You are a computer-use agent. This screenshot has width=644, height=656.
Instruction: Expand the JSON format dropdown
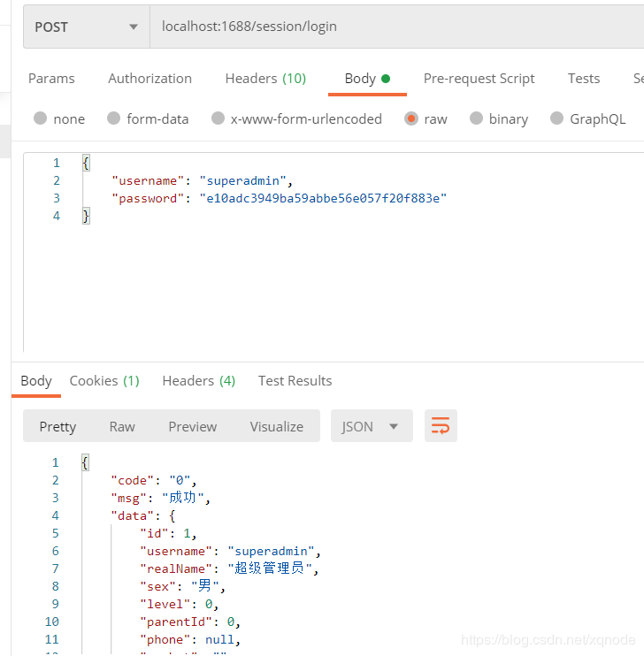[x=371, y=426]
